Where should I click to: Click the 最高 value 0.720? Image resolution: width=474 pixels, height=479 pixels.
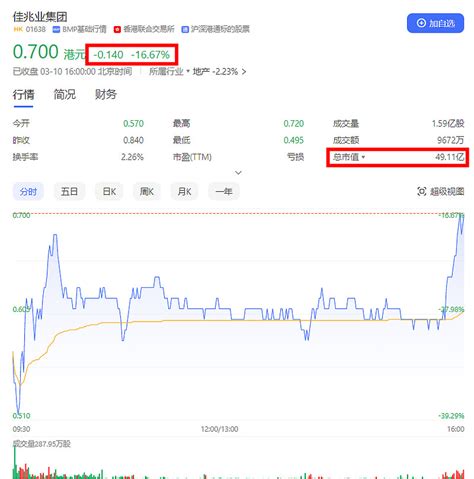click(294, 124)
